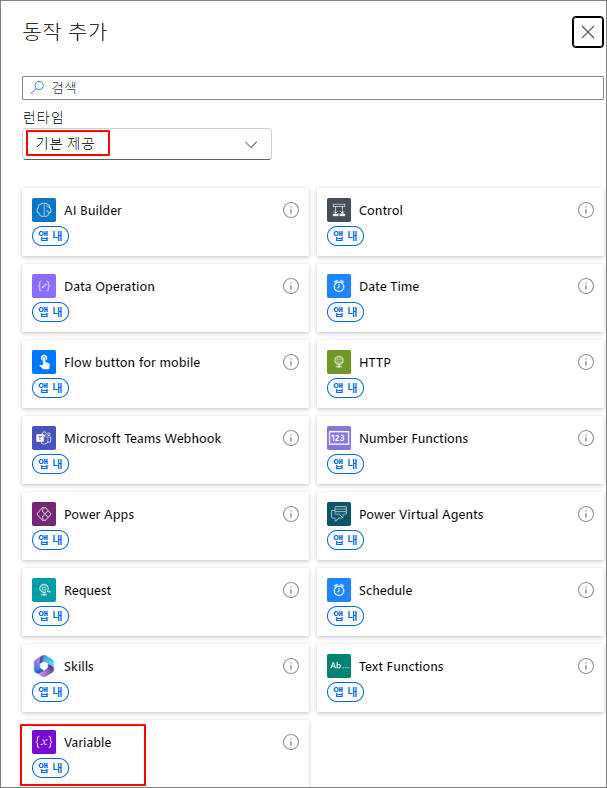Viewport: 607px width, 788px height.
Task: Click the 앱 내 badge under HTTP
Action: 345,387
